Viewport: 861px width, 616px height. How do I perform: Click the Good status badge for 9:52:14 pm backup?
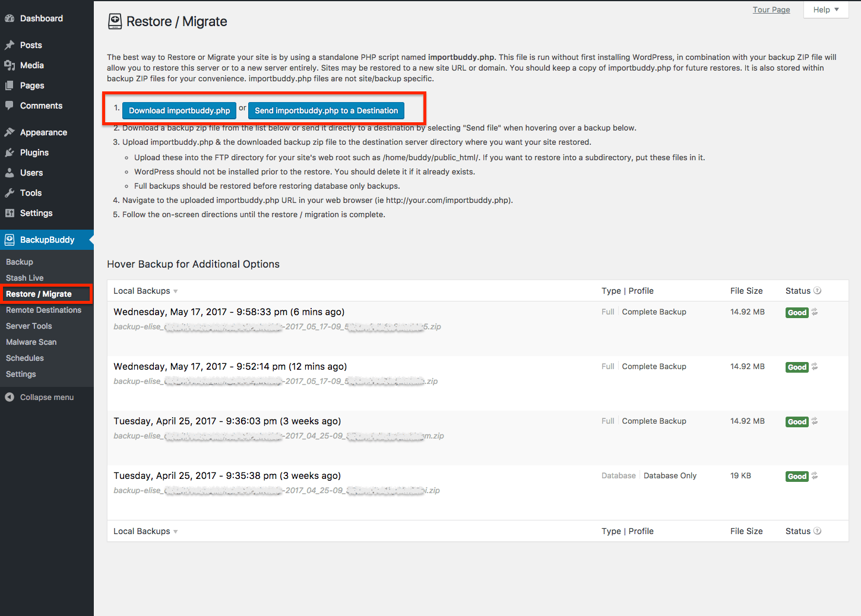tap(797, 367)
